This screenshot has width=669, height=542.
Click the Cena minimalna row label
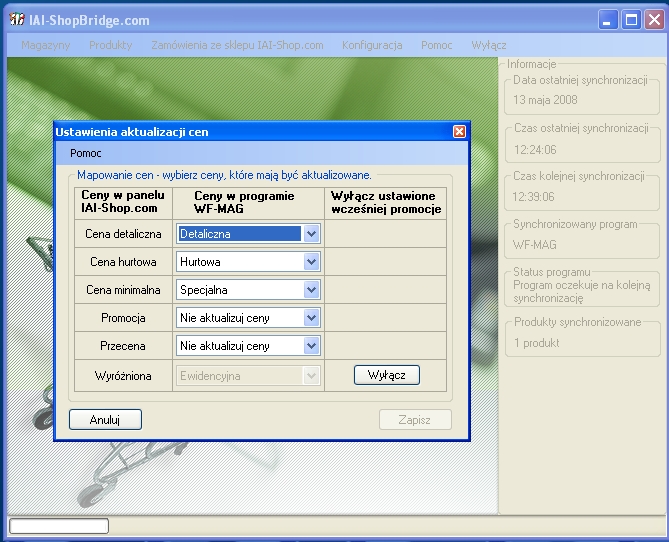click(123, 290)
